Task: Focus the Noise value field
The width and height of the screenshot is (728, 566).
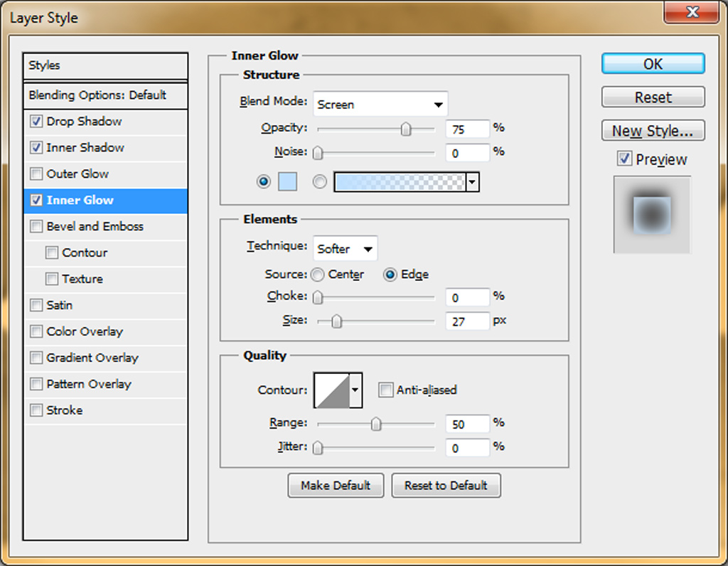Action: coord(468,153)
